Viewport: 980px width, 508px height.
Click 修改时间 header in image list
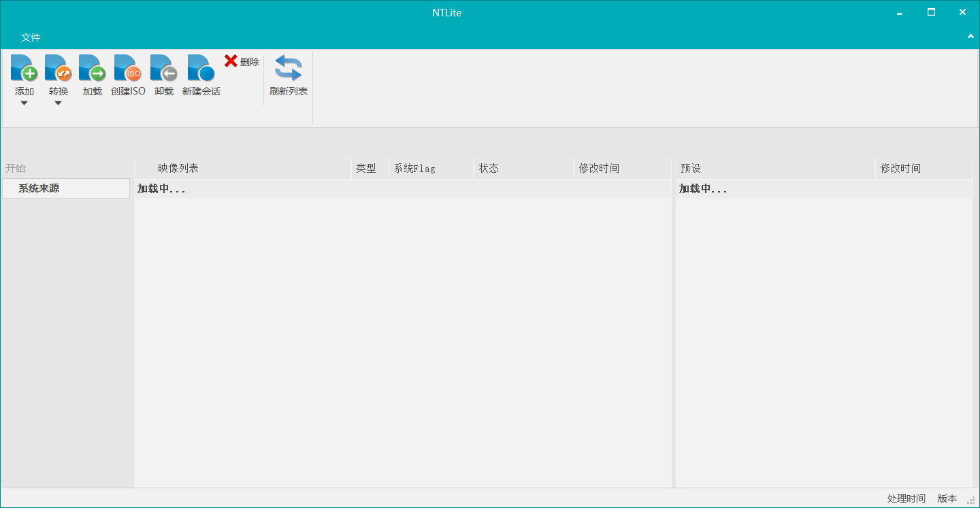tap(623, 168)
